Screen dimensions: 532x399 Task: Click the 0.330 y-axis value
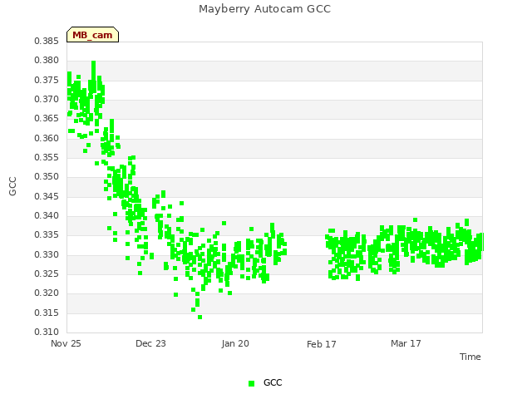pyautogui.click(x=47, y=255)
